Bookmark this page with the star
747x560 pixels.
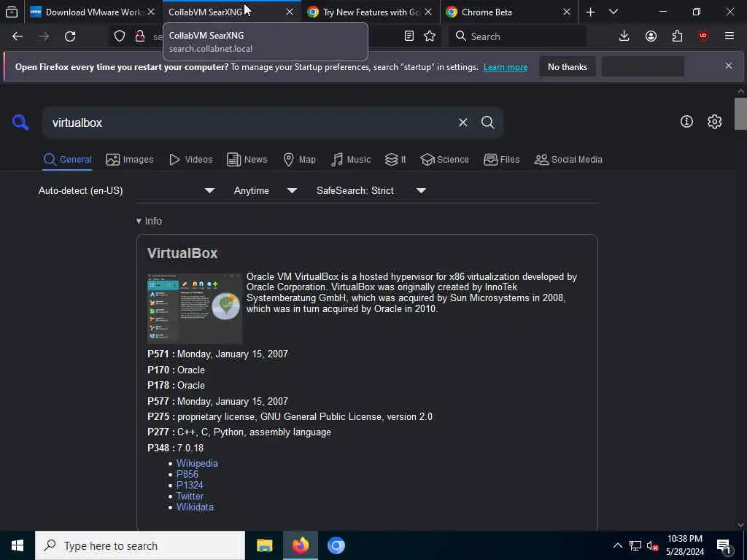point(430,36)
